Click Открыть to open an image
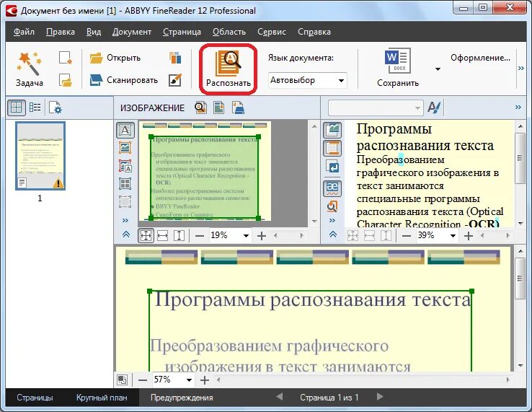532x412 pixels. coord(115,58)
